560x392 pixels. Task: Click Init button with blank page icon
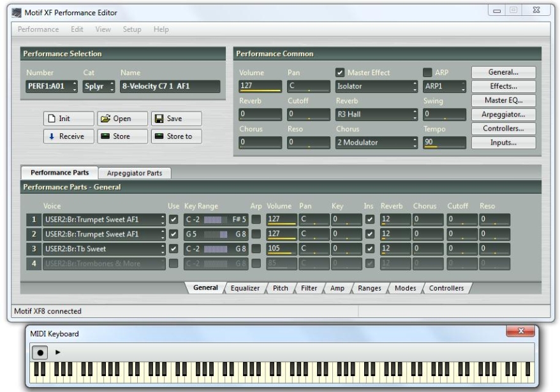(69, 119)
